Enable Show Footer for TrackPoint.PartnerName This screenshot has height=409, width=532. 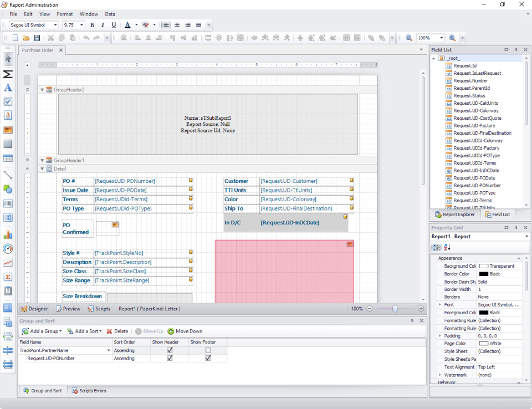(x=208, y=350)
